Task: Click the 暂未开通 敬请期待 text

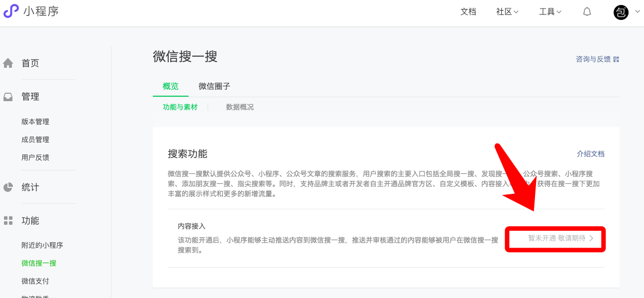Action: point(557,238)
